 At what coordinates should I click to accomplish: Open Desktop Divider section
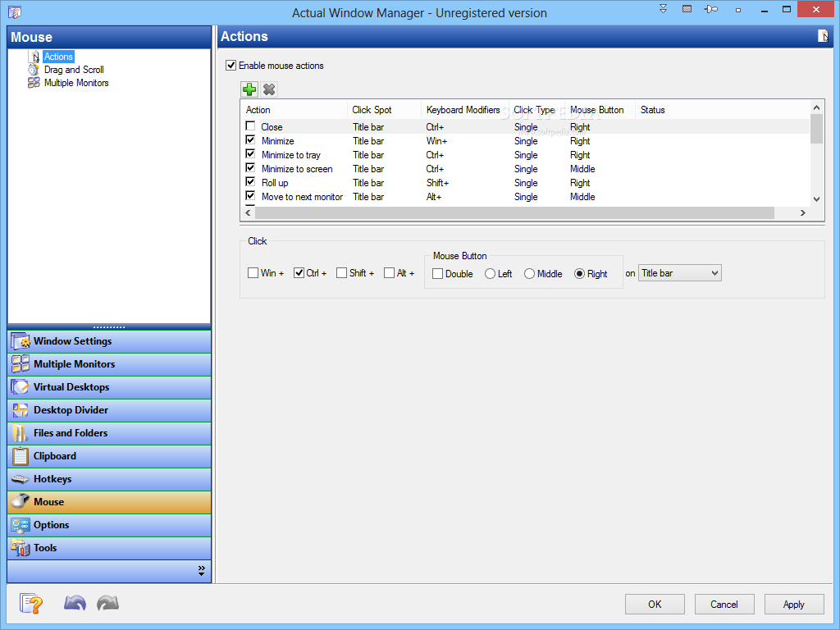[x=109, y=410]
